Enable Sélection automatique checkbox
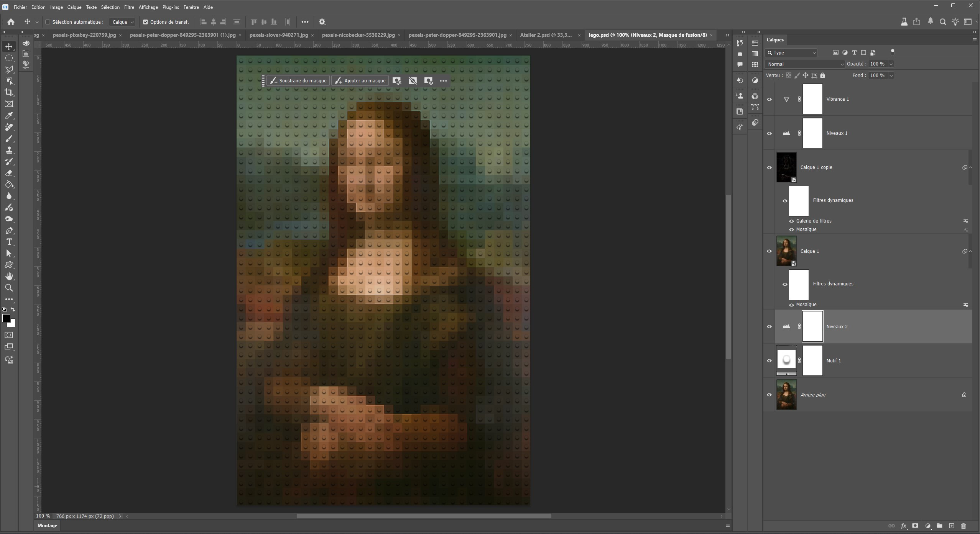 [x=48, y=22]
